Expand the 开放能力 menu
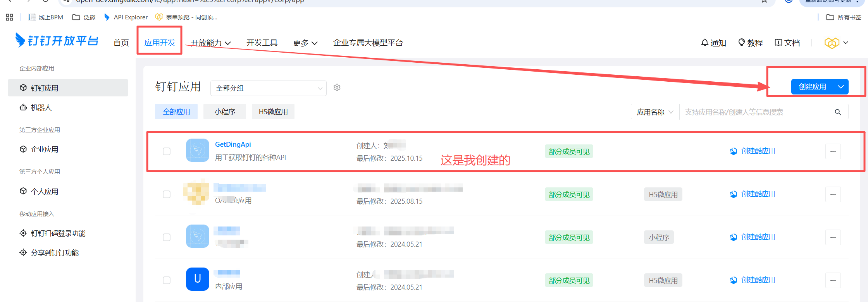Viewport: 868px width, 302px height. pyautogui.click(x=211, y=43)
